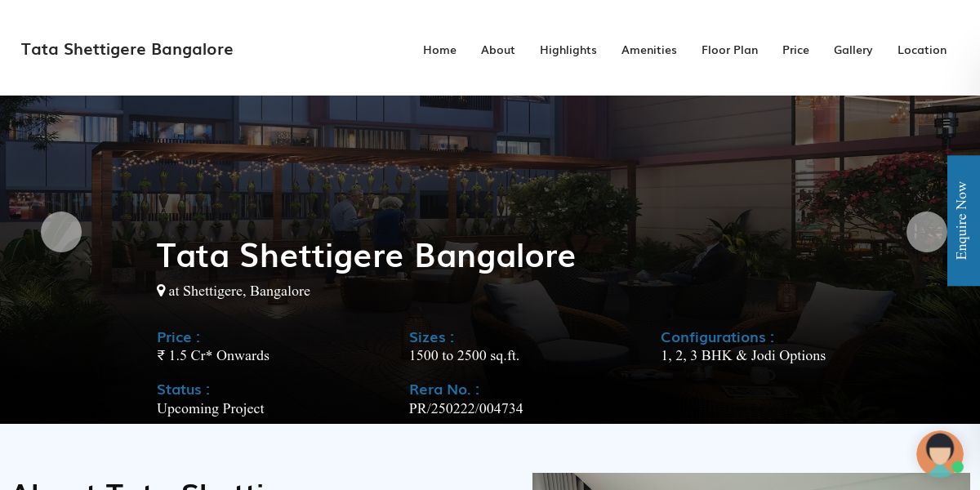
Task: View the Floor Plan section link
Action: 729,50
